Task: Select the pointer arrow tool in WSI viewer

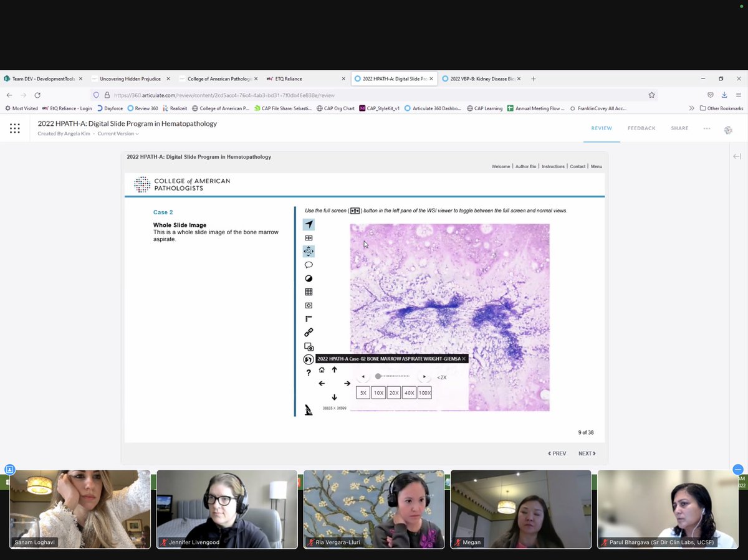Action: (309, 224)
